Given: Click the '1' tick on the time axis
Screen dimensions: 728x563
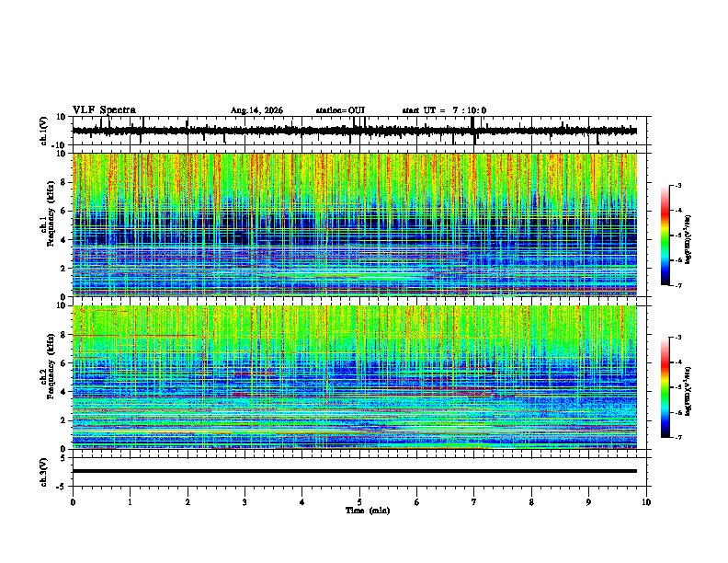Looking at the screenshot, I should coord(130,502).
